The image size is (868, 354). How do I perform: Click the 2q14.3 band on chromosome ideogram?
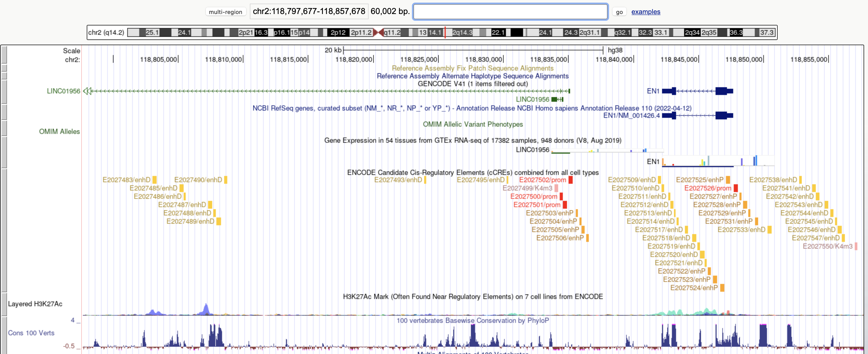pos(462,32)
